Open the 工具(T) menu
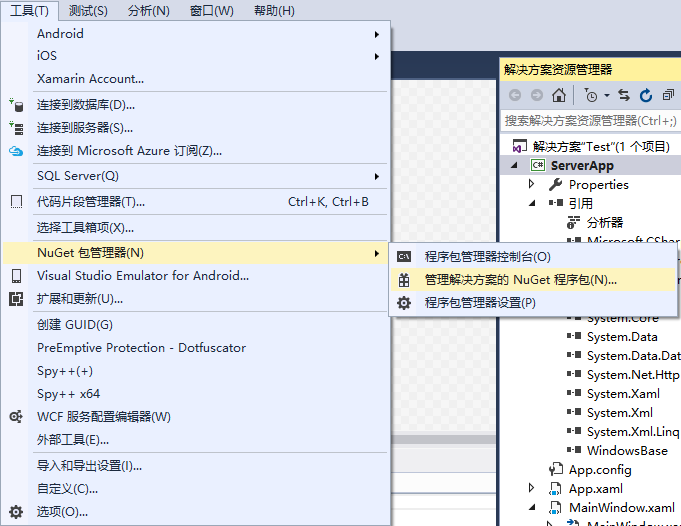 29,10
